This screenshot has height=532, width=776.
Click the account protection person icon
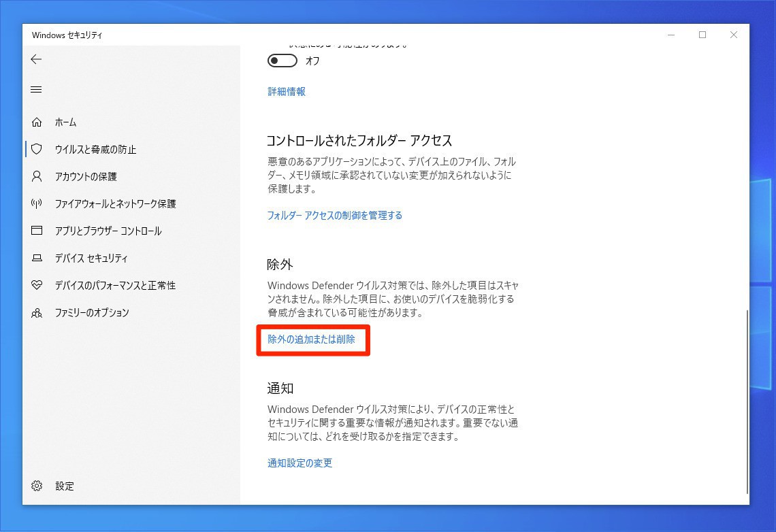[37, 176]
